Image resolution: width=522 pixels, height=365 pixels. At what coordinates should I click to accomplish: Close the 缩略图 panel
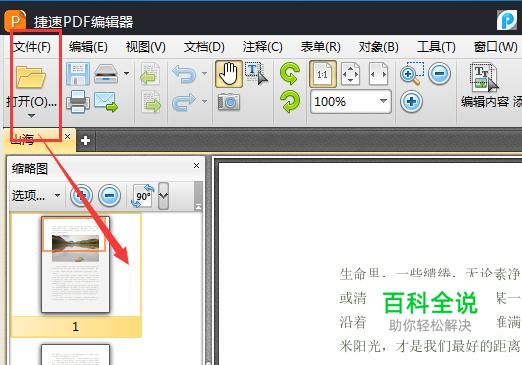click(196, 165)
